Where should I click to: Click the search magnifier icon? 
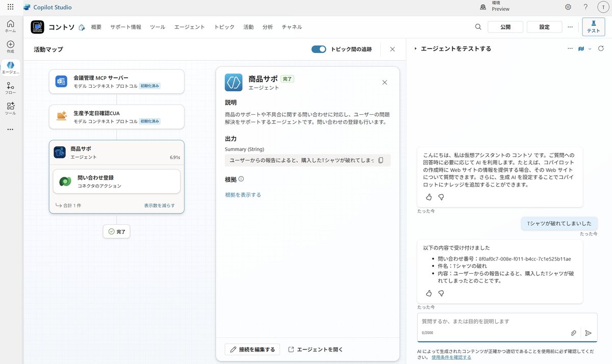click(478, 27)
